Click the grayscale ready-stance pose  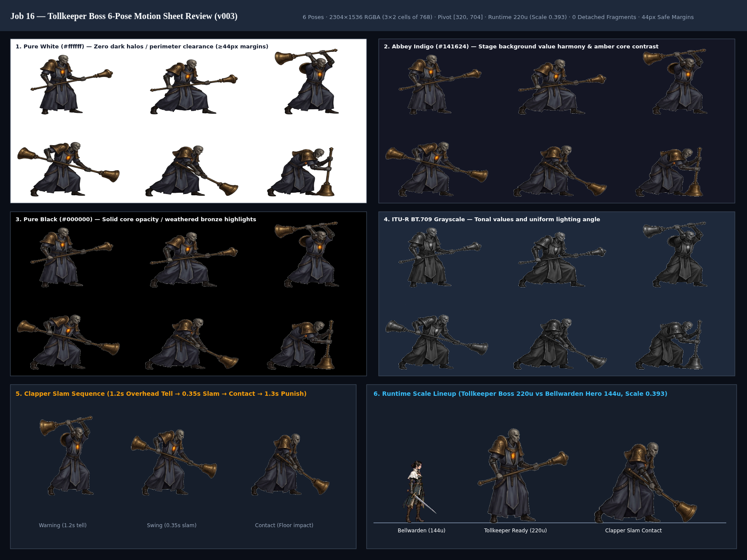point(440,257)
